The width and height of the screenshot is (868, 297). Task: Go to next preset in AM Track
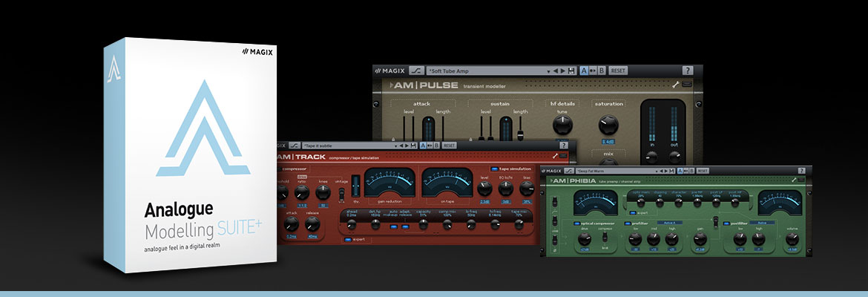[407, 146]
